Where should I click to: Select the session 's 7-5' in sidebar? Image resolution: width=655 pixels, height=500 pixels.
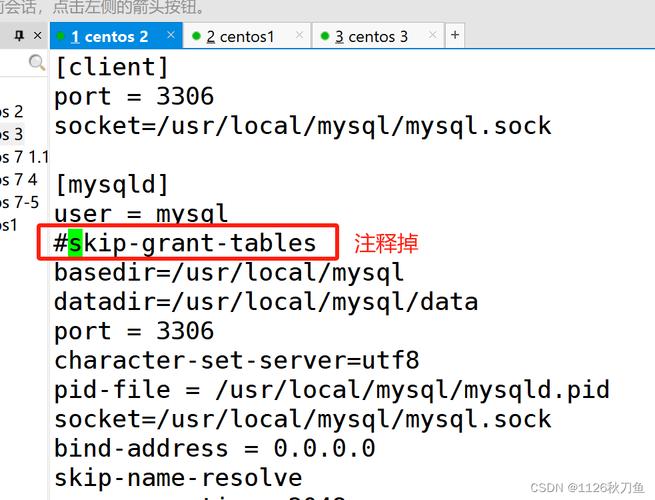pos(19,203)
